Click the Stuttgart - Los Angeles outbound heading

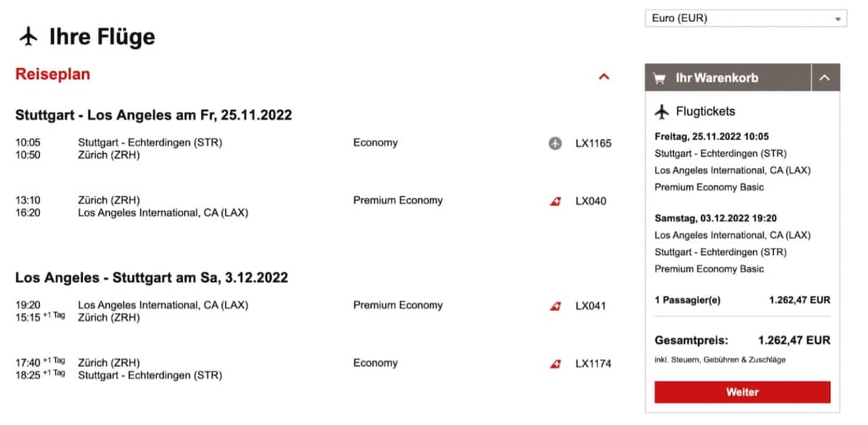tap(153, 115)
